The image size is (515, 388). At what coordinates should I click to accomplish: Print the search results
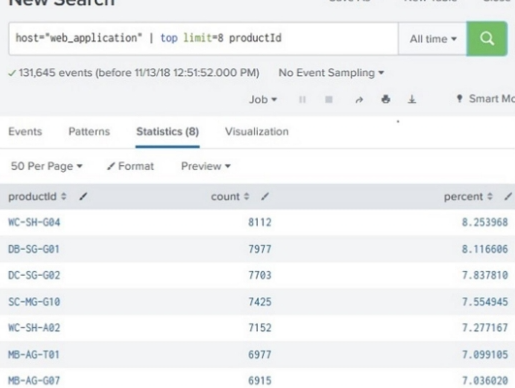386,99
